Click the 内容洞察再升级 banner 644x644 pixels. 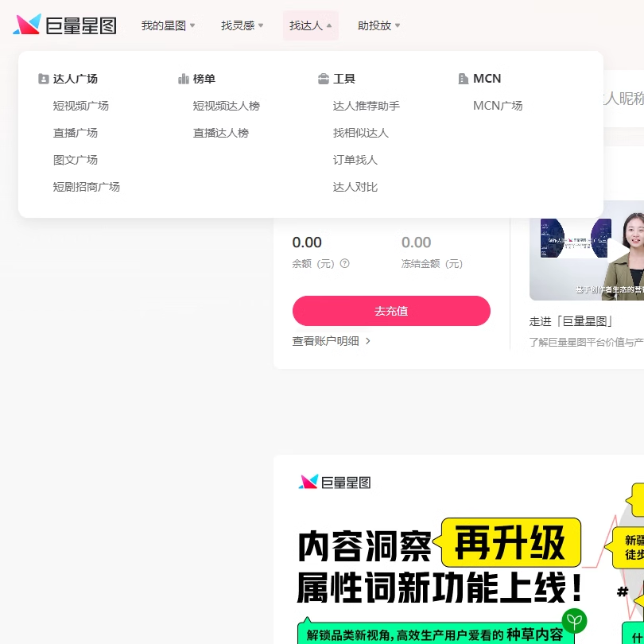coord(459,549)
